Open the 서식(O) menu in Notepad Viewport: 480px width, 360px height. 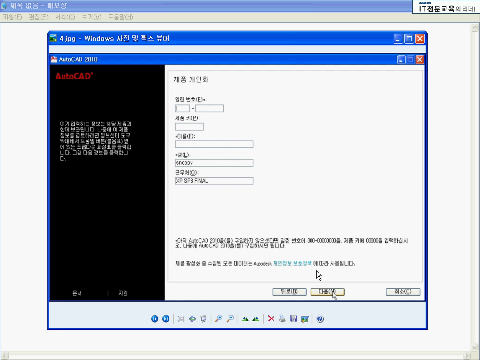[x=65, y=17]
